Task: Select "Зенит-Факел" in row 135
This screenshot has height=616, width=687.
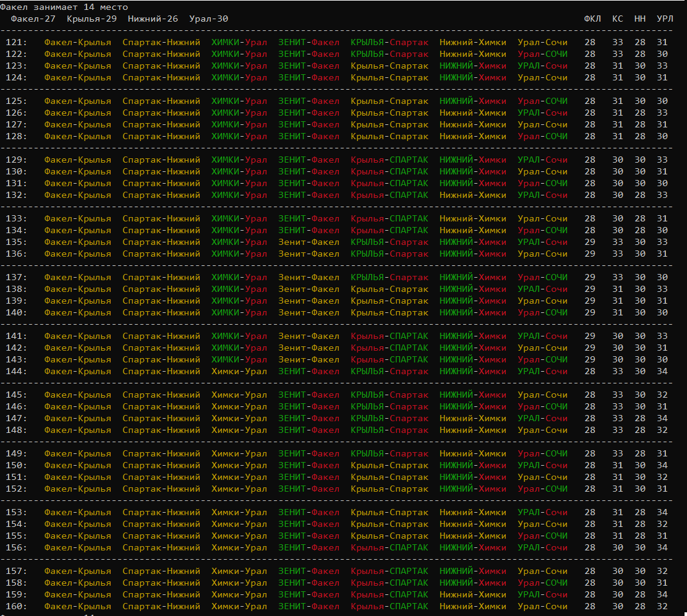Action: pos(309,242)
